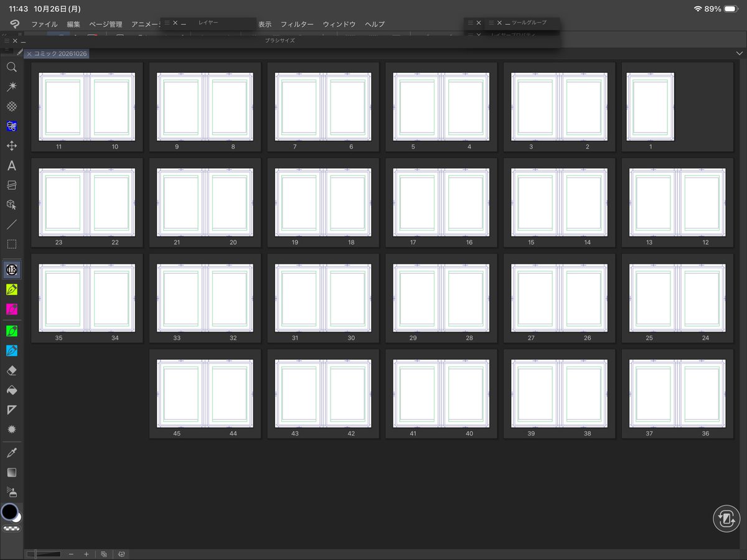The image size is (747, 560).
Task: Open the ヘルプ menu
Action: tap(375, 24)
